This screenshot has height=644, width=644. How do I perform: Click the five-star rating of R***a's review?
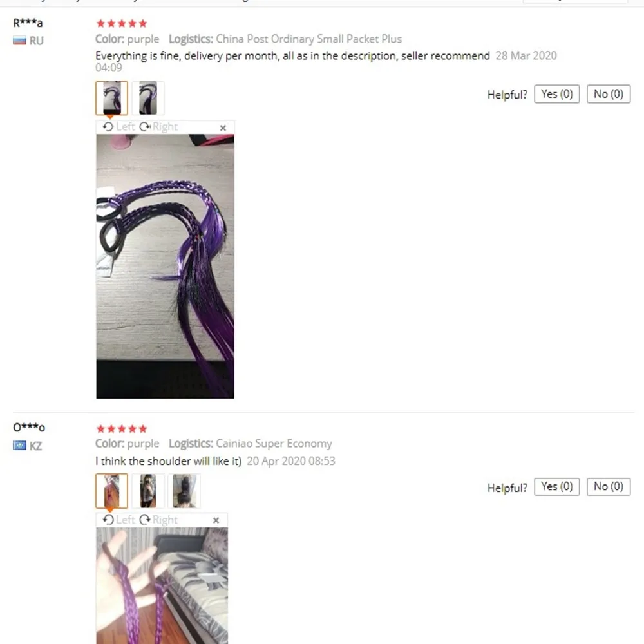click(122, 23)
